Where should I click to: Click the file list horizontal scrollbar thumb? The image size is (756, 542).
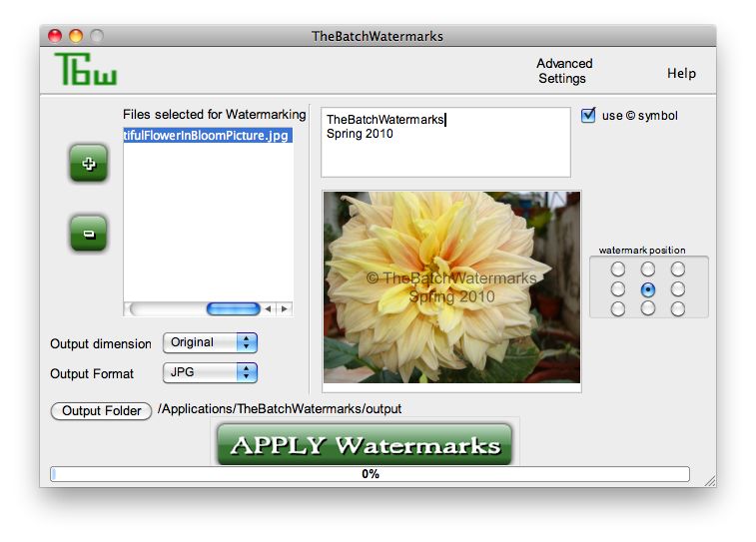tap(233, 309)
